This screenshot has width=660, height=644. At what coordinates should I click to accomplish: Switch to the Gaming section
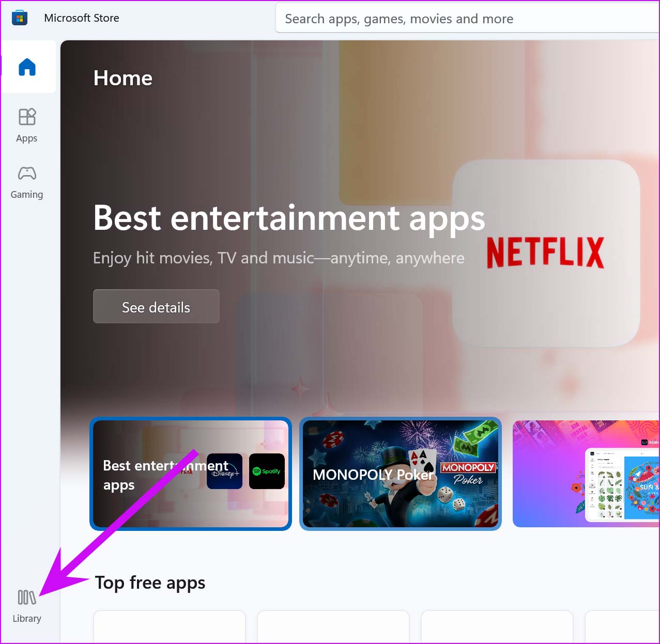tap(27, 182)
